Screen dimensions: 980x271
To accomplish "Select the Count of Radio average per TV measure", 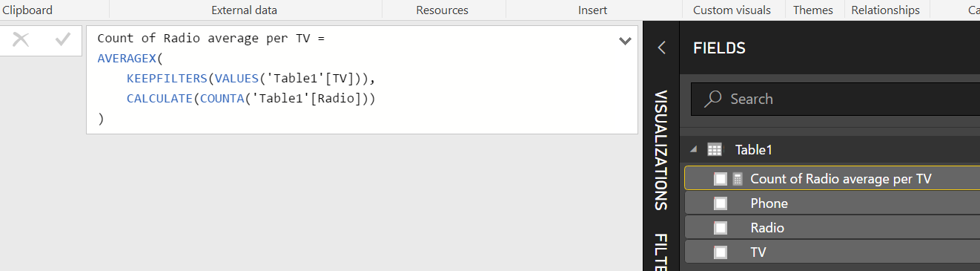I will point(841,179).
